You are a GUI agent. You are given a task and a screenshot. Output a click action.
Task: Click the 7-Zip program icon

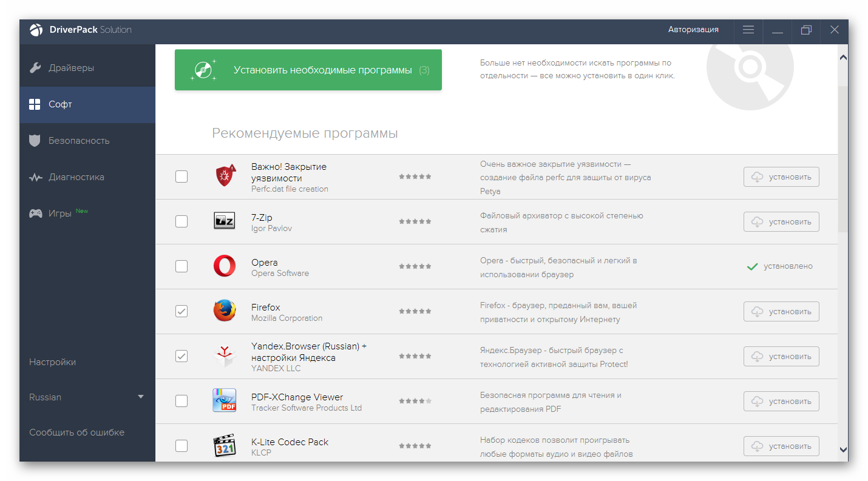(x=224, y=221)
